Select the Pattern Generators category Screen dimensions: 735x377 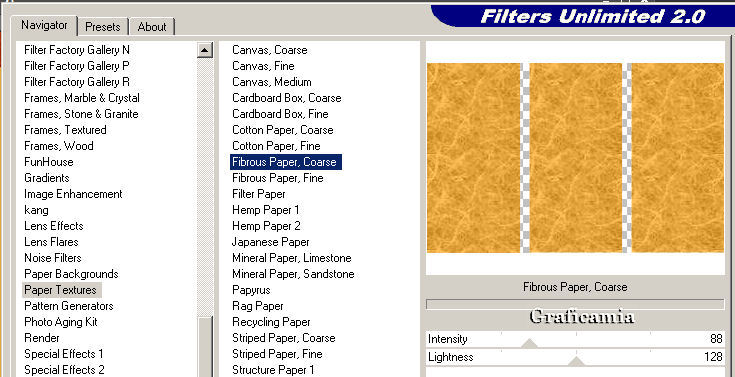click(69, 306)
